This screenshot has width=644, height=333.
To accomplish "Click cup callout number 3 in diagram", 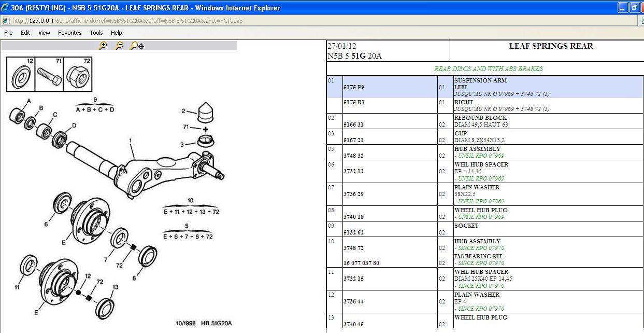I will coord(182,144).
